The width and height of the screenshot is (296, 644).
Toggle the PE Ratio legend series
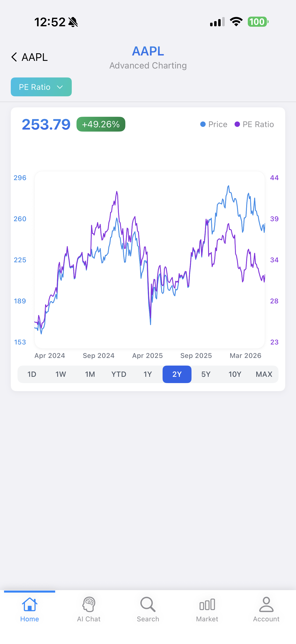pos(254,124)
